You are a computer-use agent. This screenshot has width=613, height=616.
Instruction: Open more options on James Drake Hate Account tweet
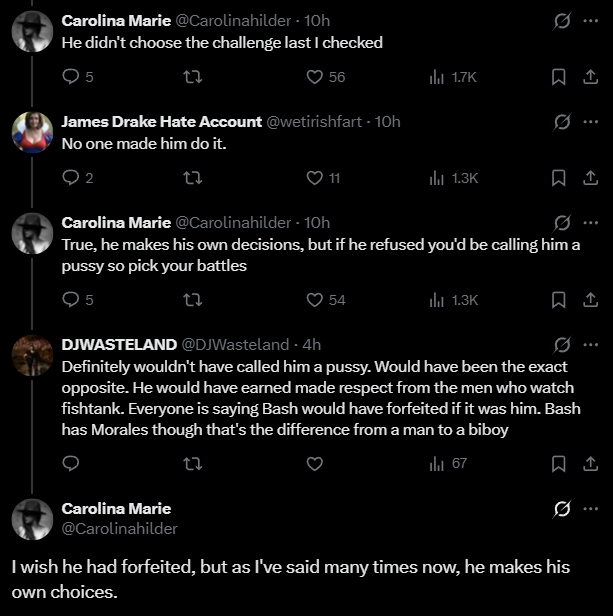pyautogui.click(x=590, y=121)
